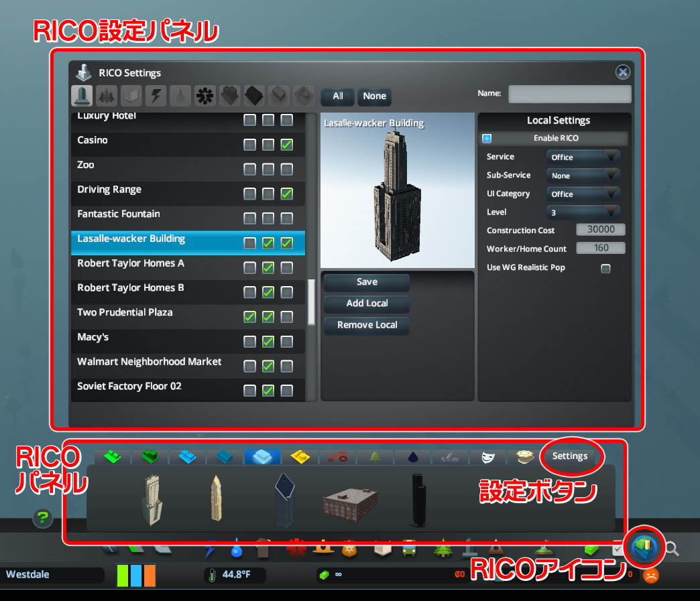Screen dimensions: 700x601
Task: Check Fantastic Fountain's third checkbox
Action: pos(286,218)
